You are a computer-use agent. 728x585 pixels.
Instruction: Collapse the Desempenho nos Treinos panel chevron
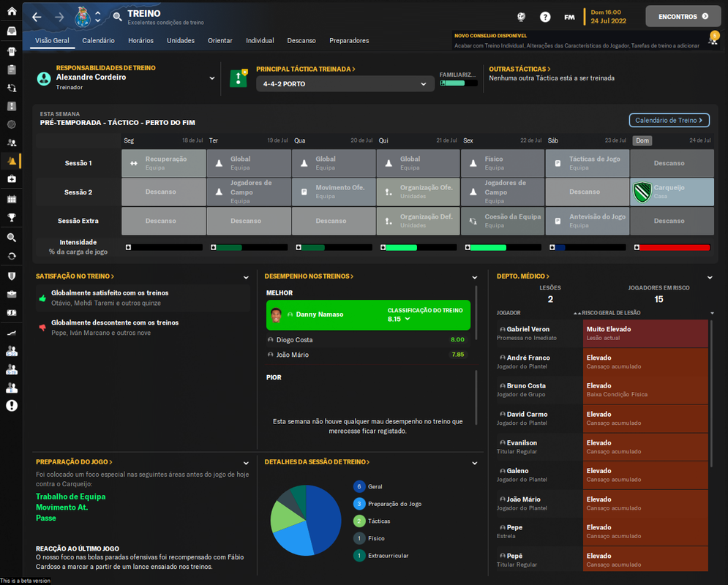coord(475,277)
